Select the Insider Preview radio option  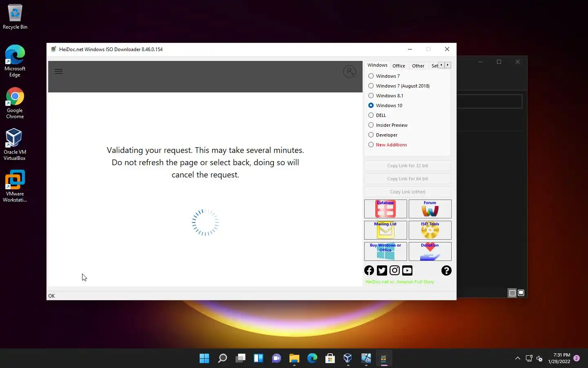point(388,125)
